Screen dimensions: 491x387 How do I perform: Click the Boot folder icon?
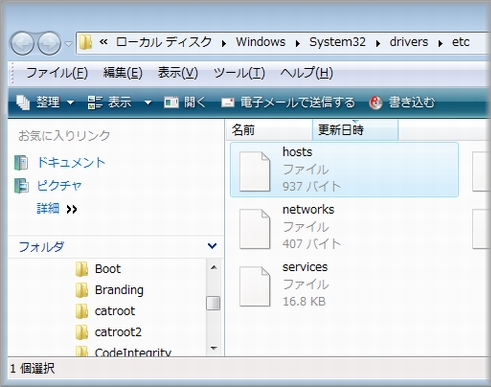tap(82, 269)
